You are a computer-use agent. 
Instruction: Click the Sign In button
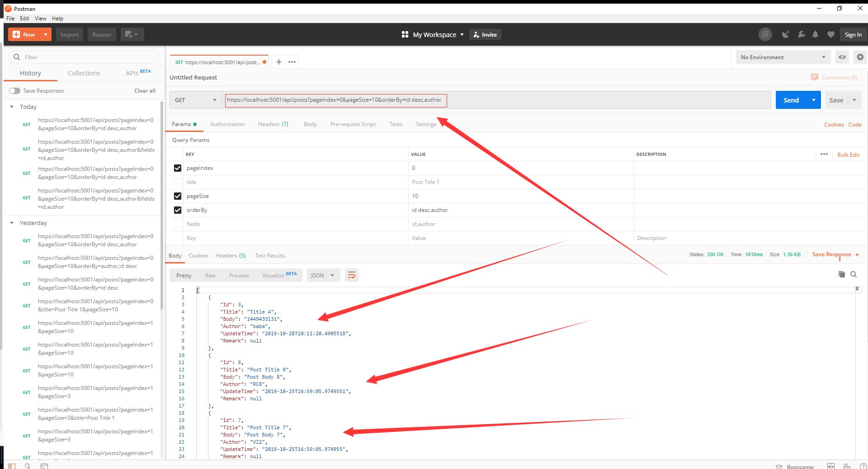[x=853, y=34]
